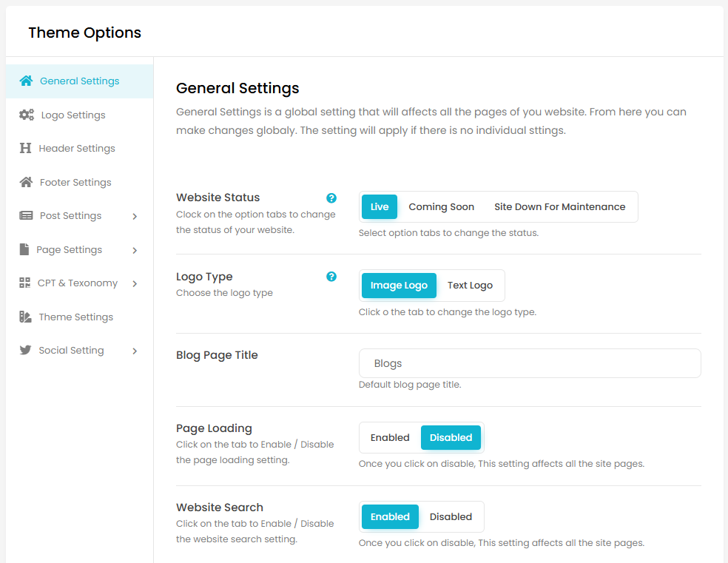Image resolution: width=728 pixels, height=563 pixels.
Task: Set Website Status to Coming Soon
Action: click(x=441, y=207)
